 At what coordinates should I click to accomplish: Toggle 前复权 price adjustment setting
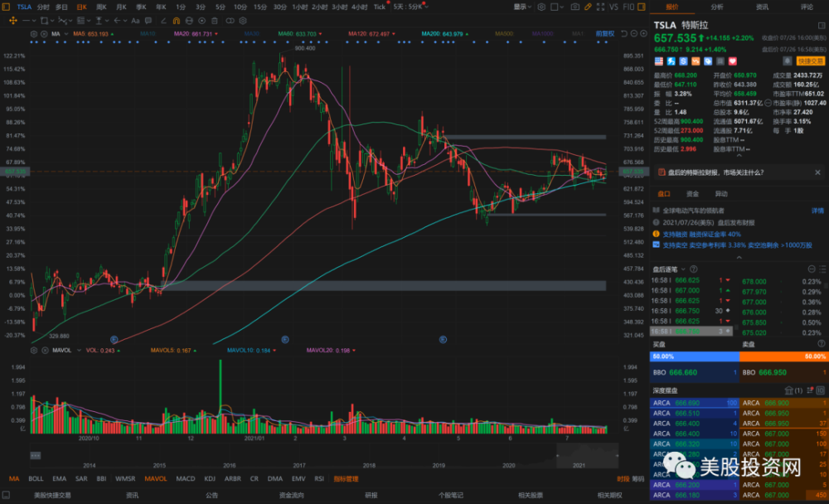tap(605, 34)
